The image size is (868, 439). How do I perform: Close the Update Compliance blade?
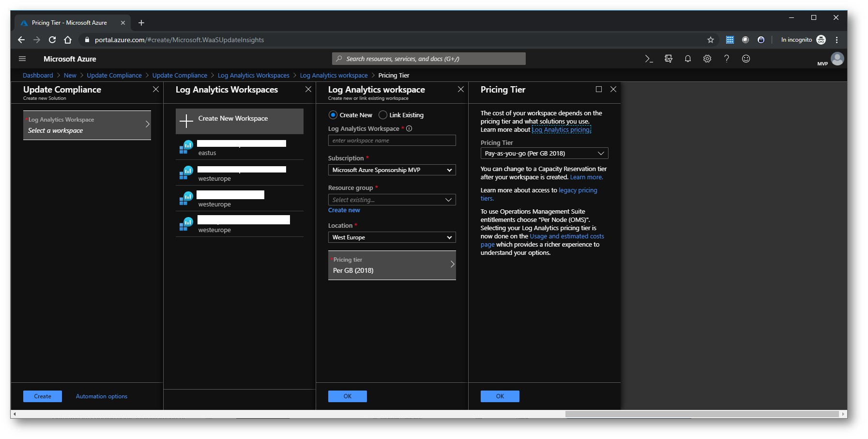tap(156, 89)
